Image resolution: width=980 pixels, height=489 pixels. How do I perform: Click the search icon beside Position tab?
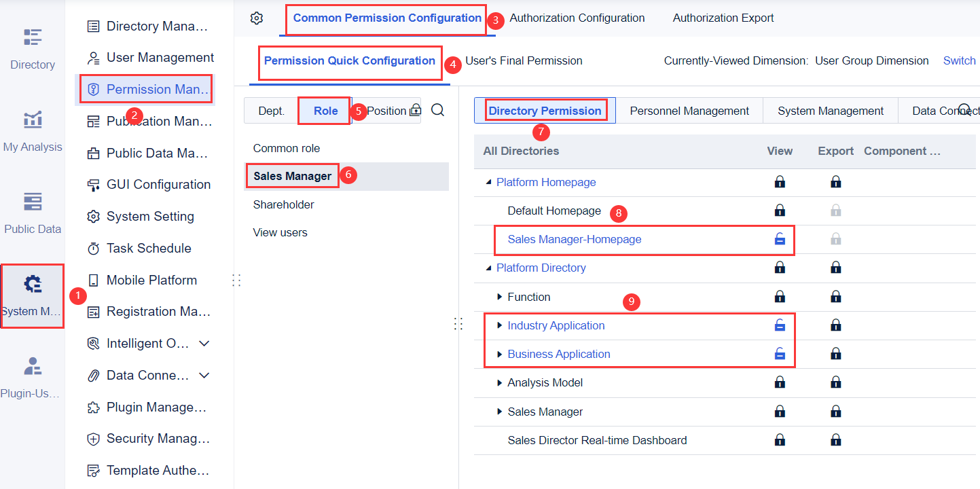[438, 110]
